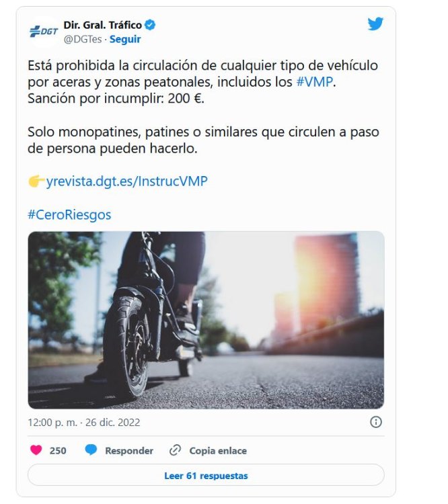448x504 pixels.
Task: Open the tweet info circle icon
Action: click(x=376, y=422)
